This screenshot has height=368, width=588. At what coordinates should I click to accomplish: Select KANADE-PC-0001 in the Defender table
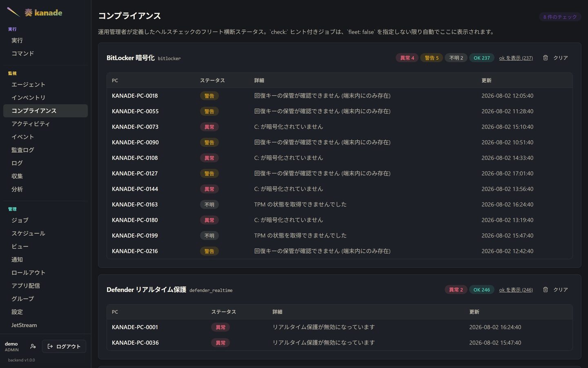[x=135, y=327]
